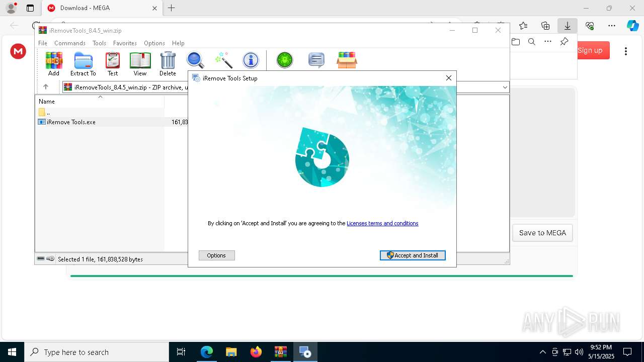644x362 pixels.
Task: Open the Favorites menu in WinRAR
Action: (125, 43)
